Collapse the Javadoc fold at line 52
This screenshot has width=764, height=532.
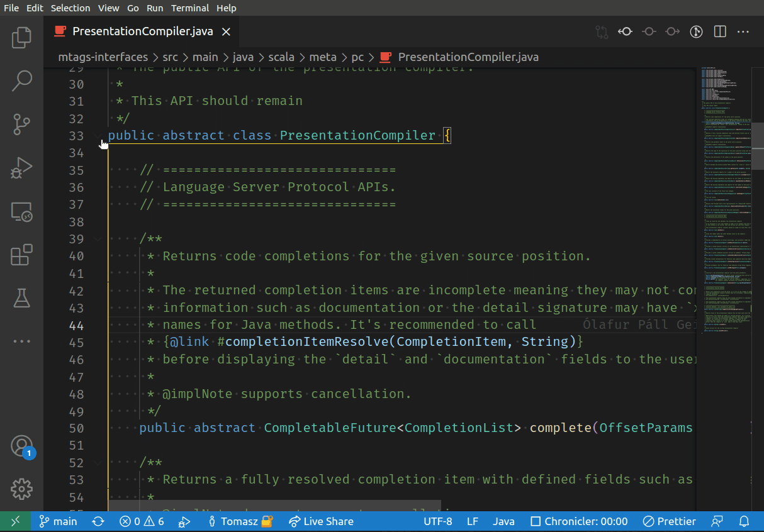[x=99, y=462]
